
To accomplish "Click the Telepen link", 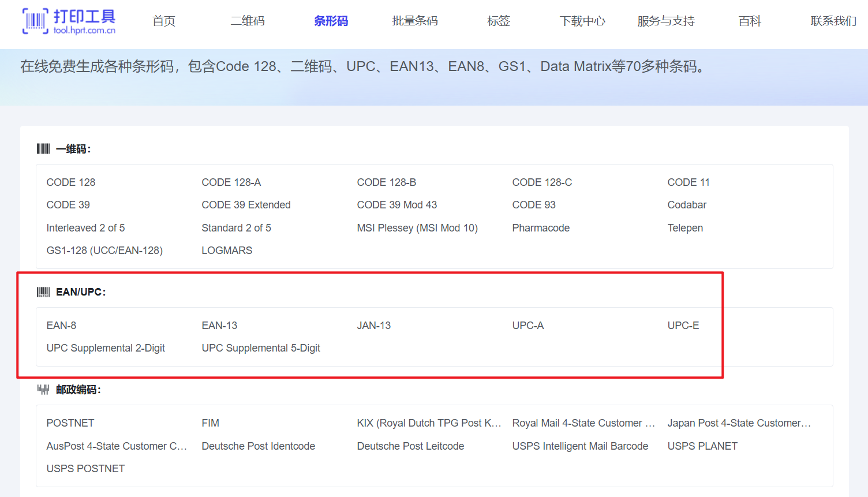I will point(685,228).
